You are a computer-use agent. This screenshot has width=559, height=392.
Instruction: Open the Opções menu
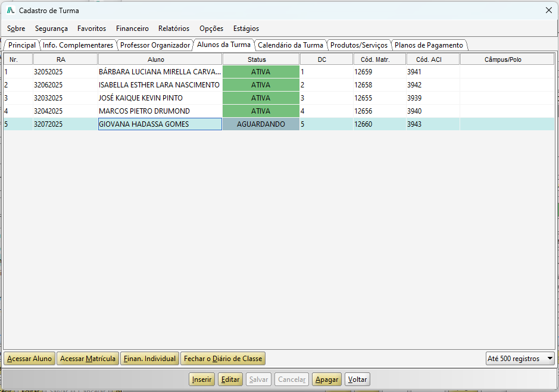click(x=211, y=29)
